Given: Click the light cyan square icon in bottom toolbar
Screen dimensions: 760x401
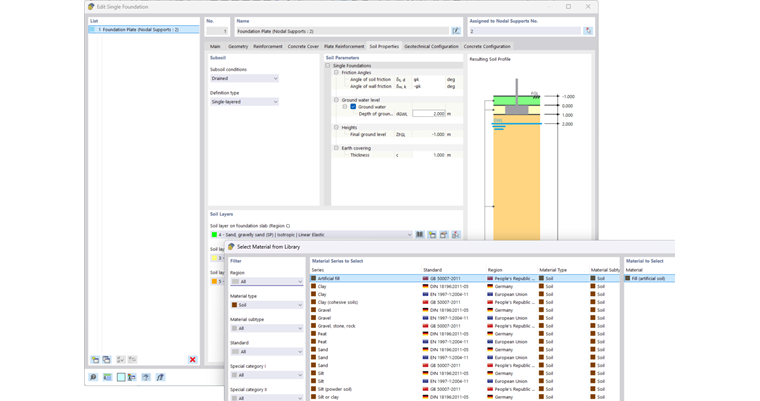Looking at the screenshot, I should tap(121, 377).
